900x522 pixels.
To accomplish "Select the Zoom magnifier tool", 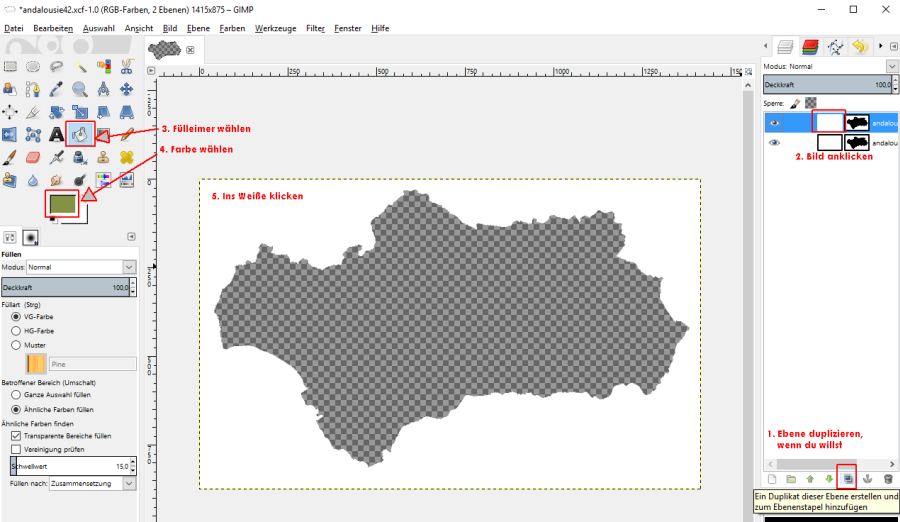I will click(x=80, y=89).
